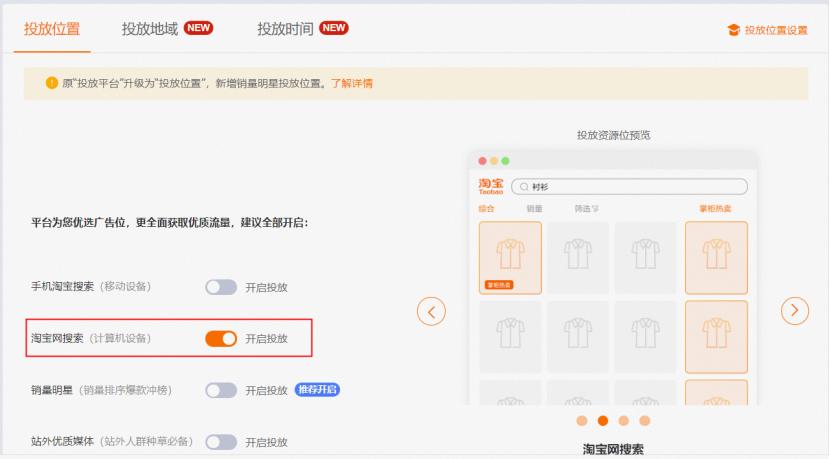Open 投放位置设置 help link

776,30
